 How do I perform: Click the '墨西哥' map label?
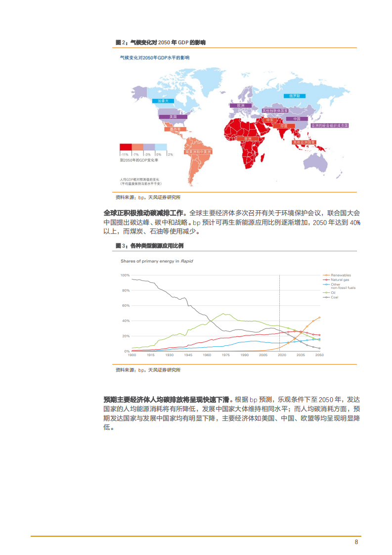pyautogui.click(x=175, y=129)
